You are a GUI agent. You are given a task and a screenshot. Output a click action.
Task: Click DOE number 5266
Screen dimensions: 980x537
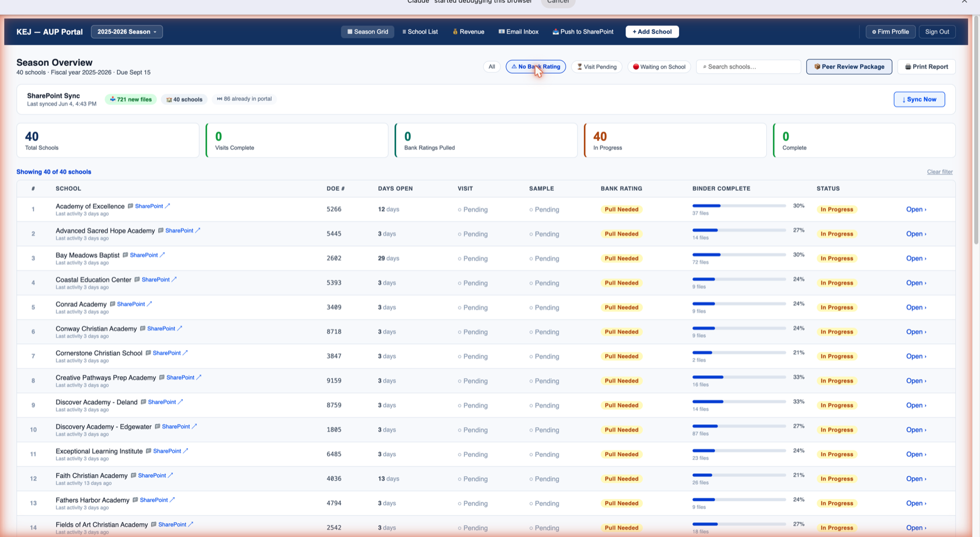click(x=334, y=209)
